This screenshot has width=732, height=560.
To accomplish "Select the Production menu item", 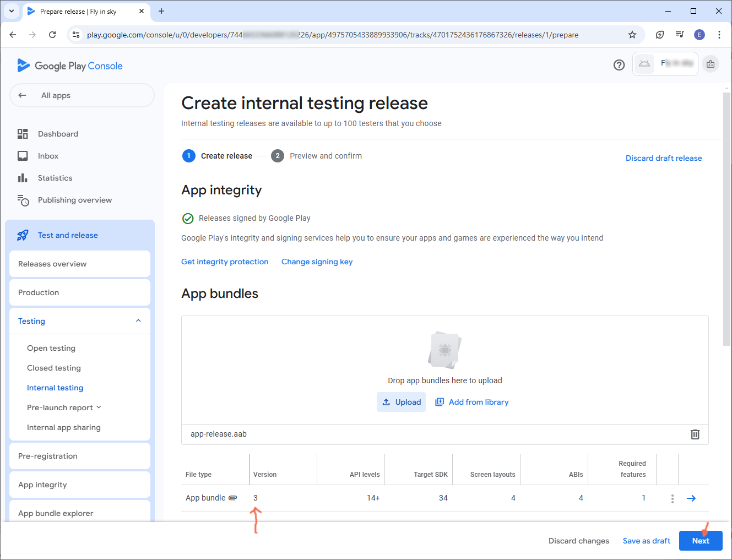I will pyautogui.click(x=39, y=292).
